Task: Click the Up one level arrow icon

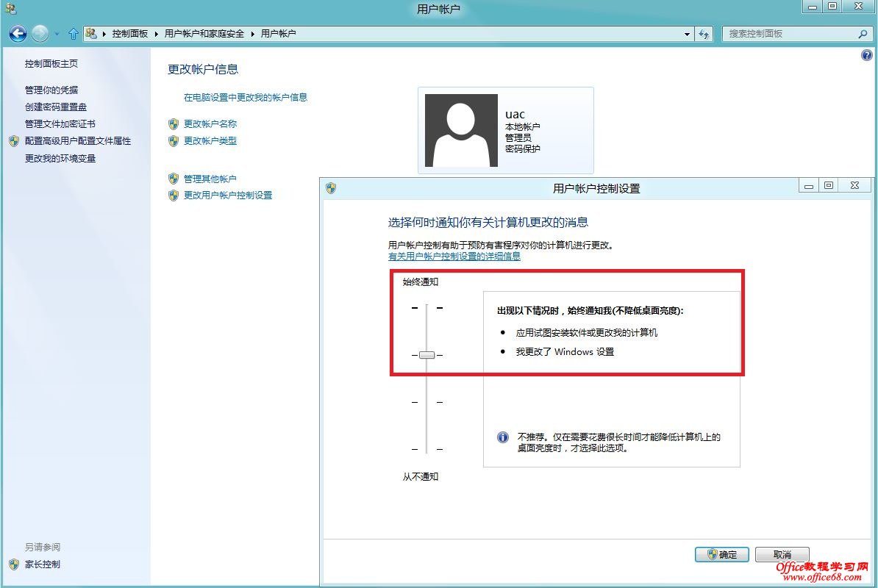Action: tap(71, 33)
